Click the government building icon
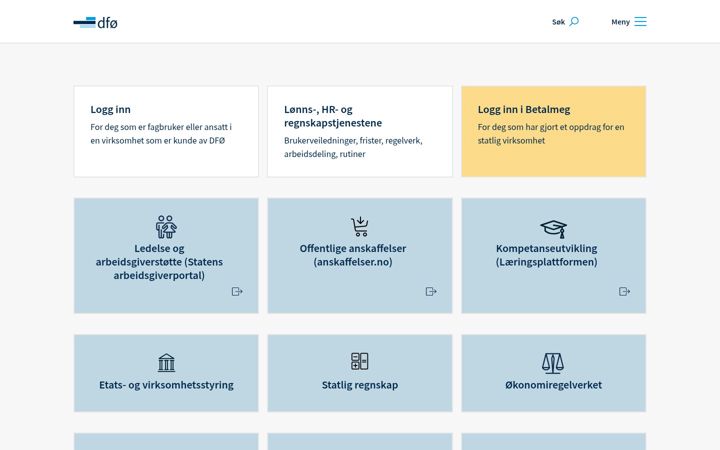Screen dimensions: 720x450 click(x=166, y=363)
